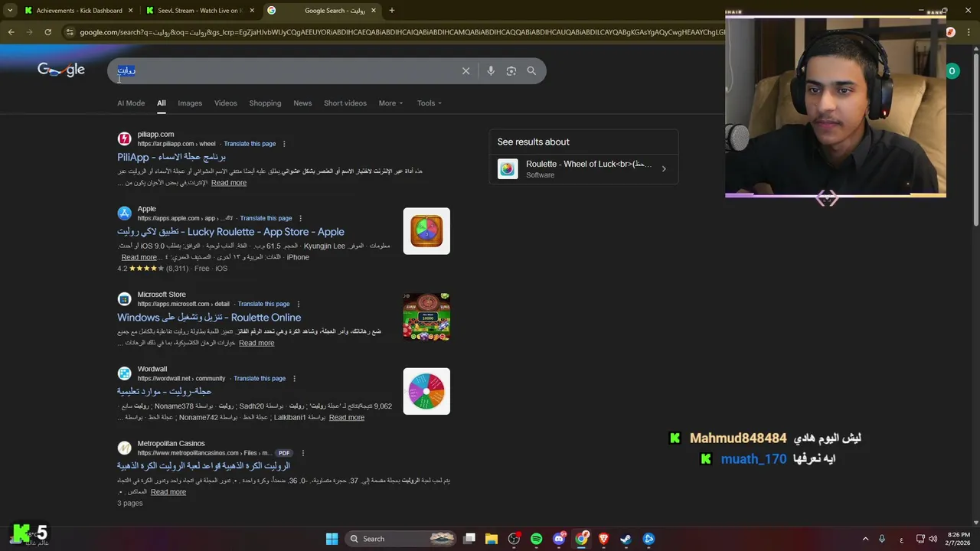Click the Microsoft Store result favicon

[124, 298]
